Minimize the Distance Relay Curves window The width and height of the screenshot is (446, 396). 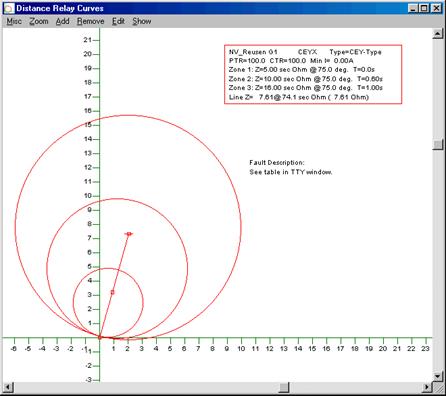(x=413, y=8)
